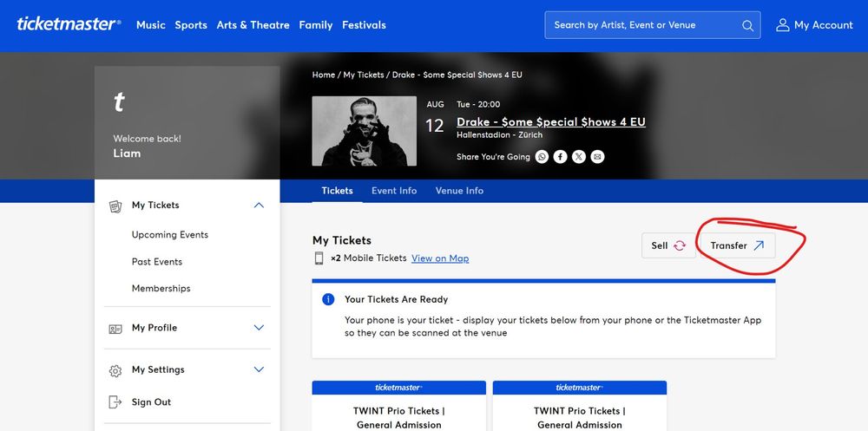Image resolution: width=868 pixels, height=431 pixels.
Task: Open the Music menu in navigation
Action: [150, 25]
